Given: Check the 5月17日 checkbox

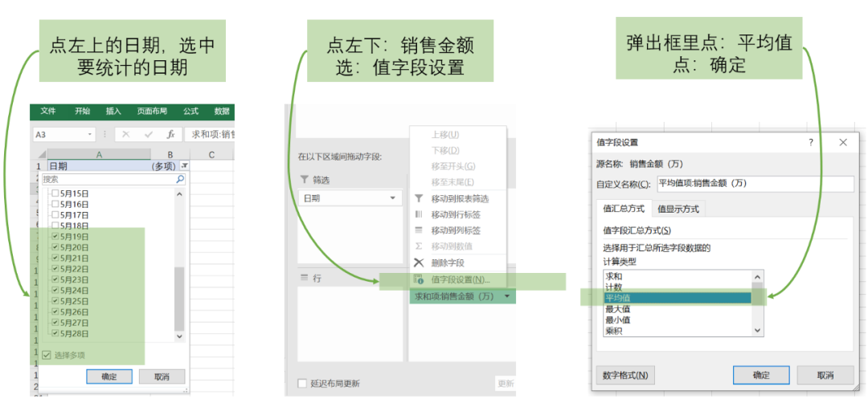Looking at the screenshot, I should [x=55, y=215].
